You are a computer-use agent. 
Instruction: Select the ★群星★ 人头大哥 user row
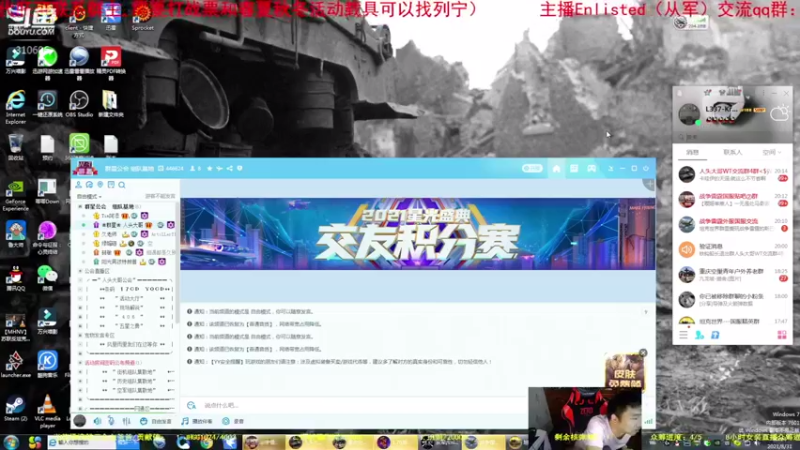coord(128,225)
